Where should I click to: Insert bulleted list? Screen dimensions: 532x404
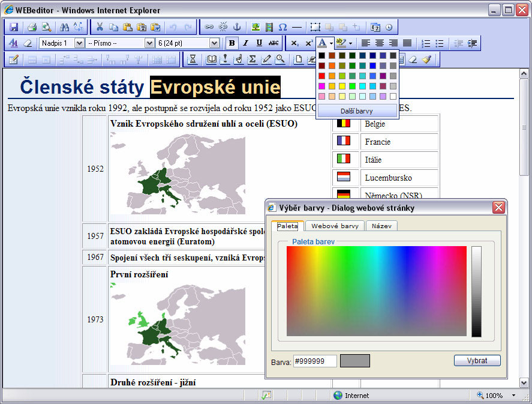pyautogui.click(x=440, y=43)
